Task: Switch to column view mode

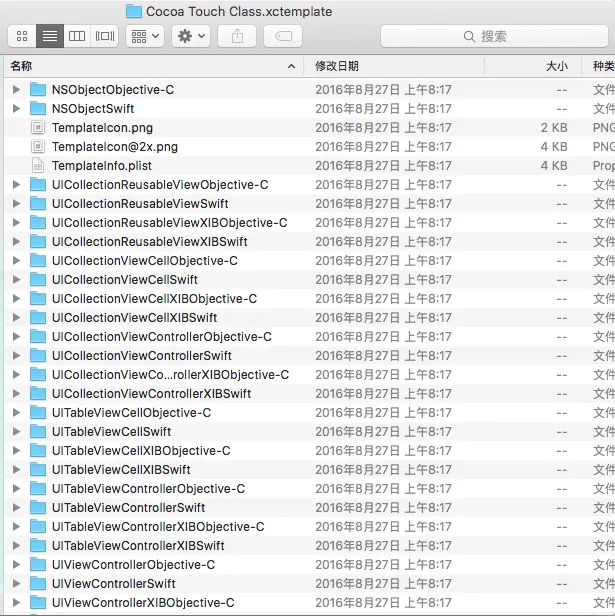Action: (77, 36)
